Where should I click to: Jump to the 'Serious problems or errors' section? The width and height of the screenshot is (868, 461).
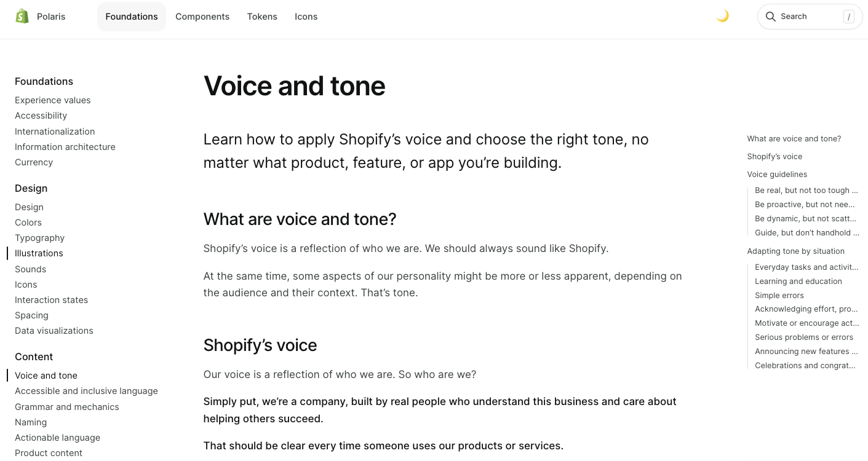click(803, 337)
